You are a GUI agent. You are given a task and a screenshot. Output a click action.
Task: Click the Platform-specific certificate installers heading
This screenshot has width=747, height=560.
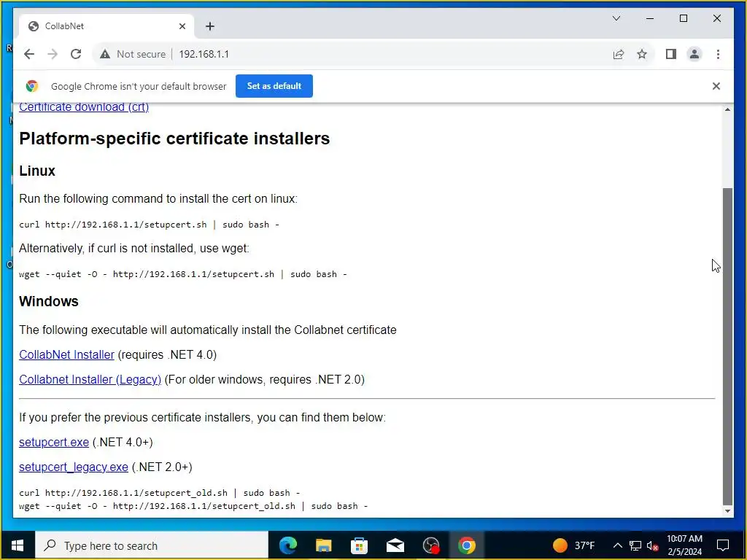[x=174, y=139]
